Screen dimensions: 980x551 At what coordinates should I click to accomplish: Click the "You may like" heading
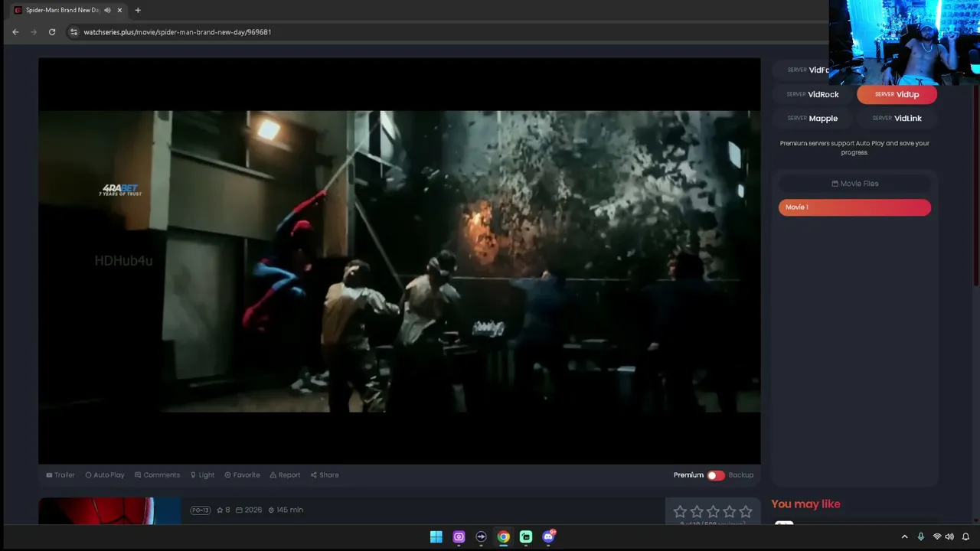point(805,504)
